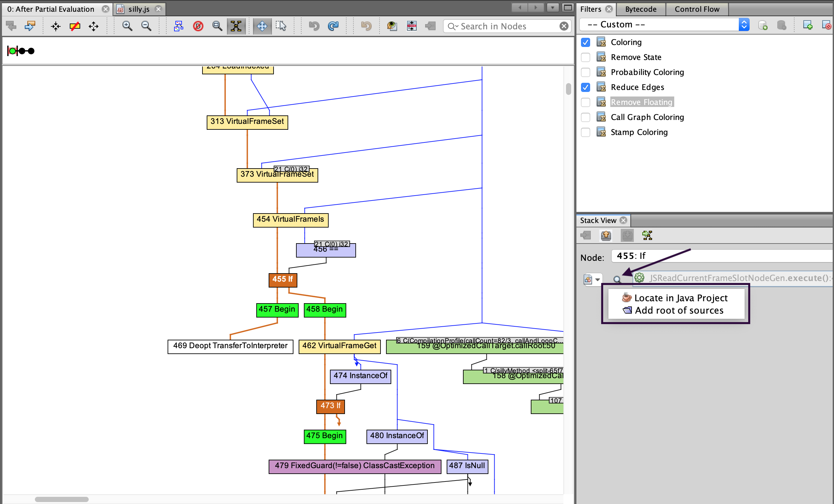Click the blue layout diagram toolbar icon

[x=178, y=26]
